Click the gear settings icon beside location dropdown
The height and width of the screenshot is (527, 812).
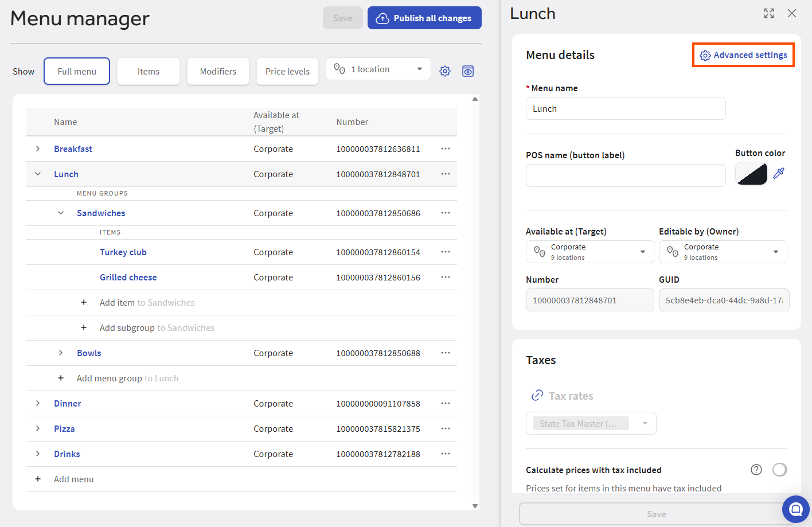point(445,71)
